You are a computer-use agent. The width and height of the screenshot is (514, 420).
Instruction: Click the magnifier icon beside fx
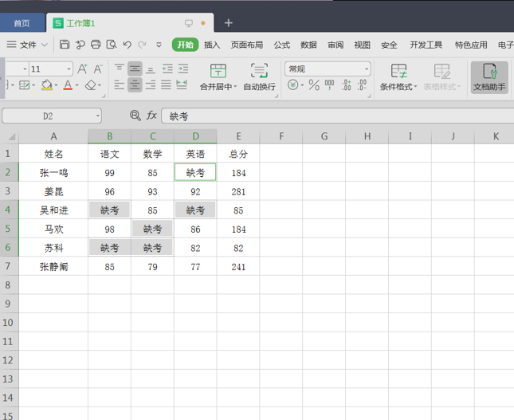coord(135,116)
